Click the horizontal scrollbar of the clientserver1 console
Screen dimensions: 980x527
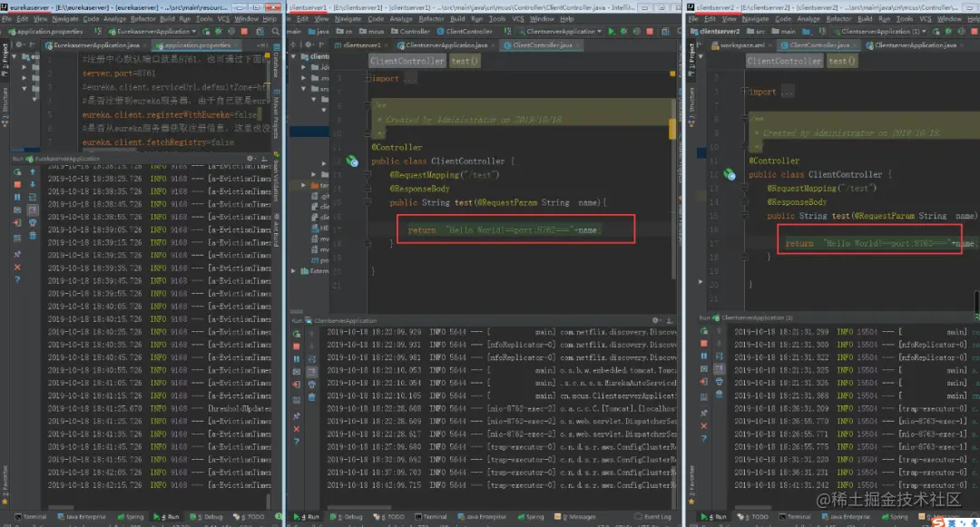[x=359, y=507]
